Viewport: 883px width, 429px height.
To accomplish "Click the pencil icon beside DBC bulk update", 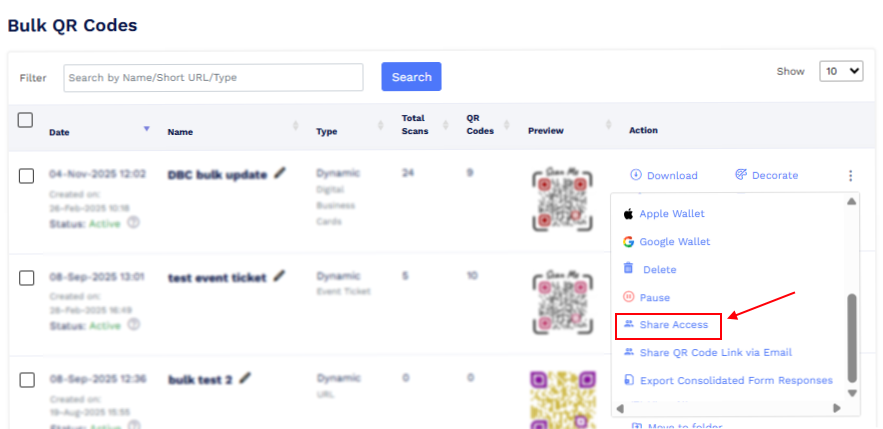I will 280,173.
